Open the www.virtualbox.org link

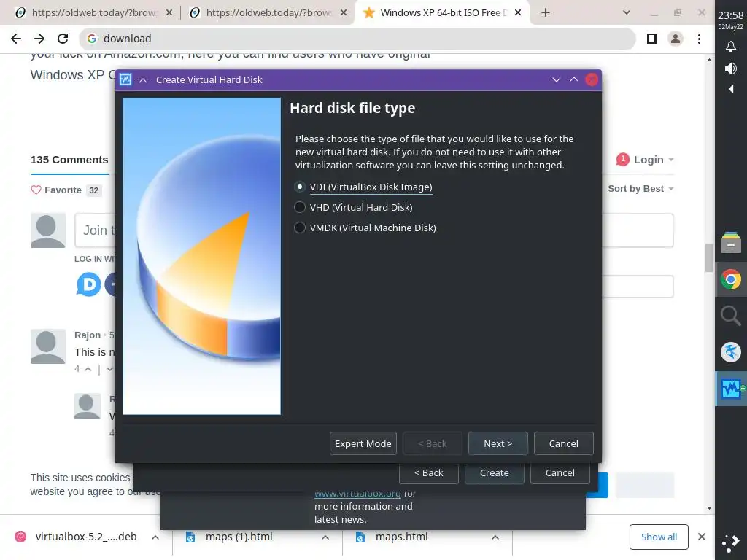pos(357,494)
